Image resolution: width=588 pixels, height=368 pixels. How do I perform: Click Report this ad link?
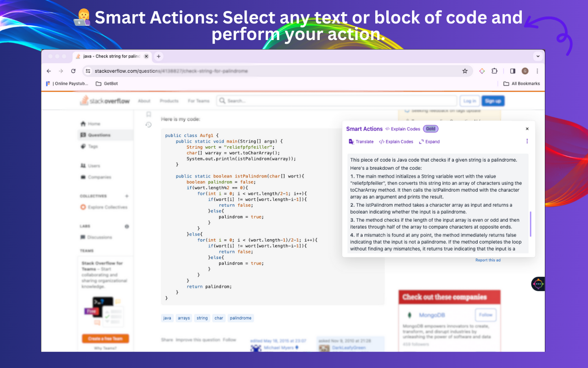[488, 260]
